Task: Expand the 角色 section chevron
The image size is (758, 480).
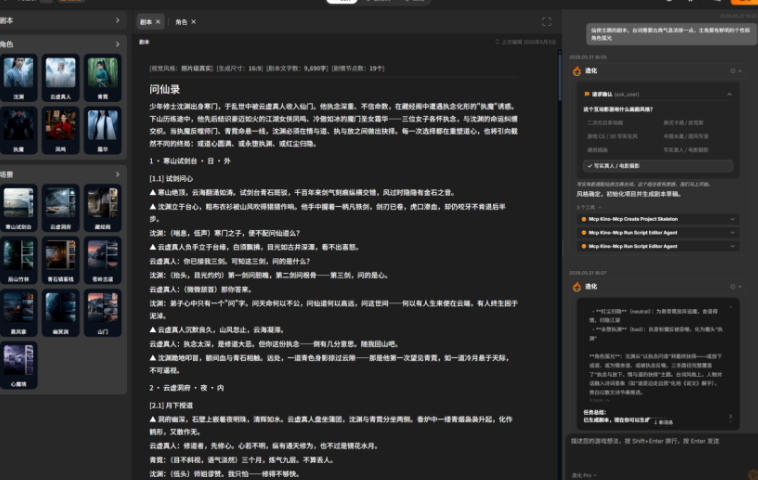Action: pyautogui.click(x=117, y=44)
